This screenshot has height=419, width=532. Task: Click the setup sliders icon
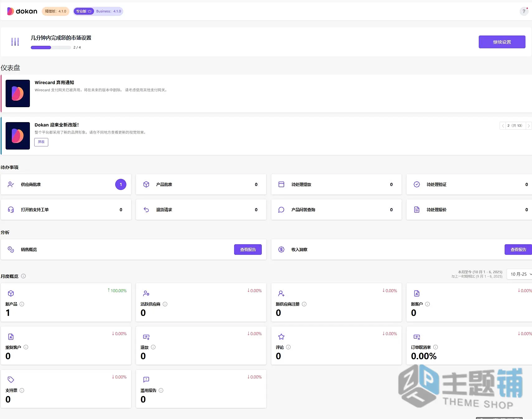15,42
